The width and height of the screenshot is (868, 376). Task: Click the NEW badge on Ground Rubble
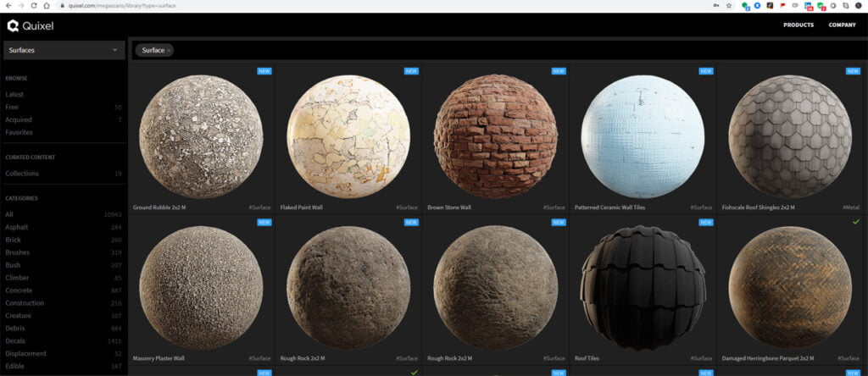tap(264, 71)
